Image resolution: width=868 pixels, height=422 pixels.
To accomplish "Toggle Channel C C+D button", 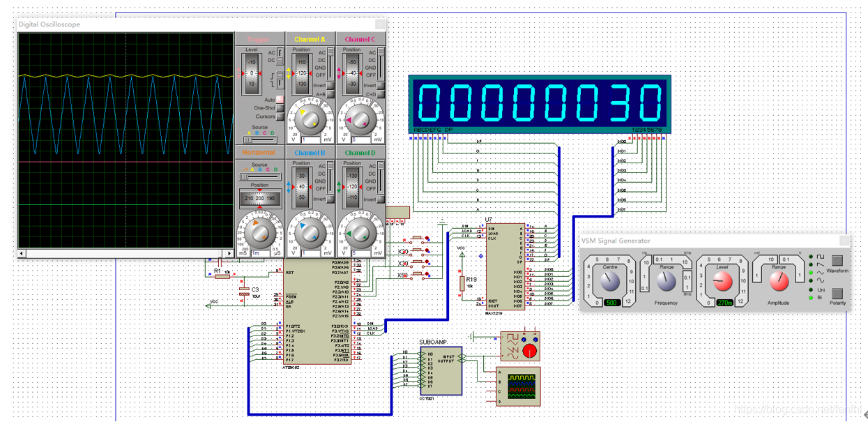I will (381, 94).
